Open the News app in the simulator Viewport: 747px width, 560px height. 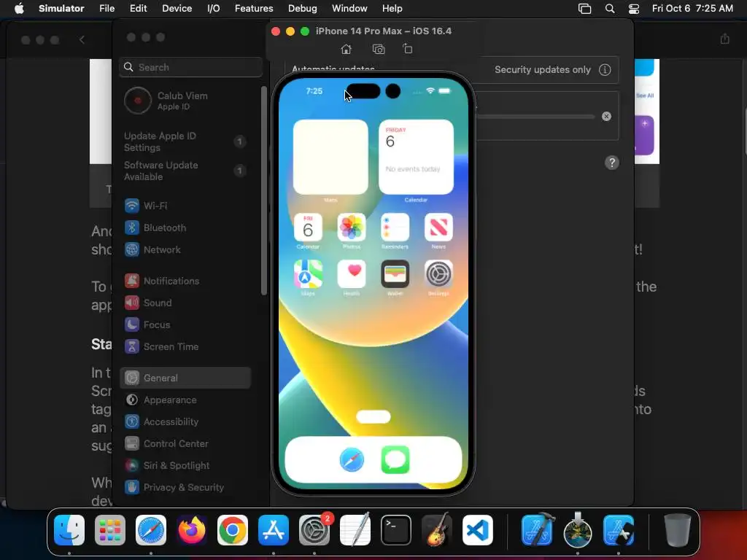(438, 227)
